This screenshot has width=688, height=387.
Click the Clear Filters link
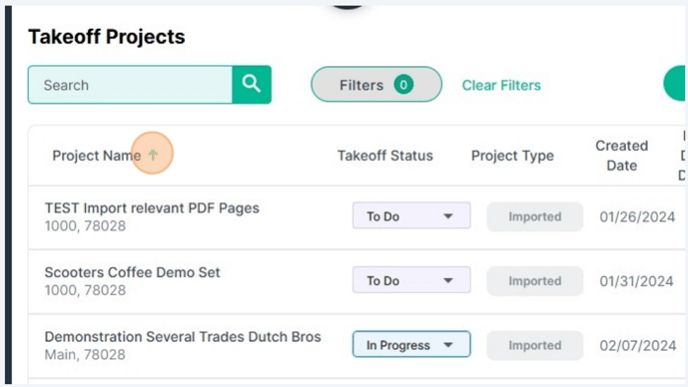point(501,85)
